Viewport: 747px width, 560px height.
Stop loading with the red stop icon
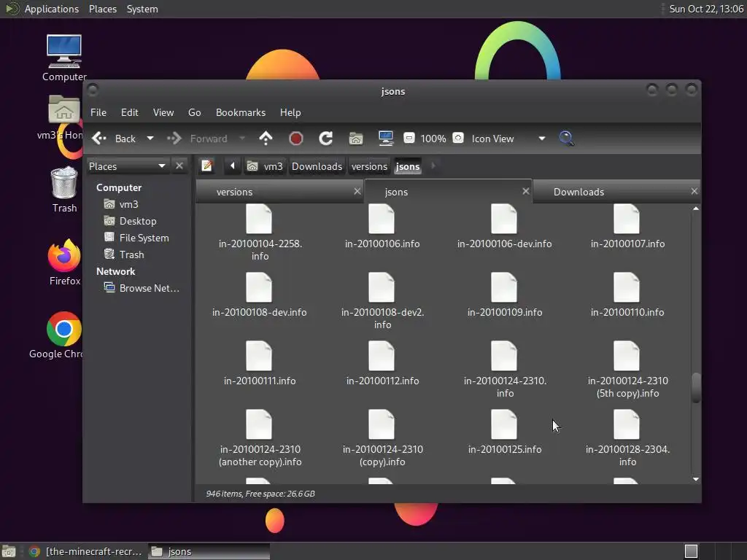[x=296, y=139]
